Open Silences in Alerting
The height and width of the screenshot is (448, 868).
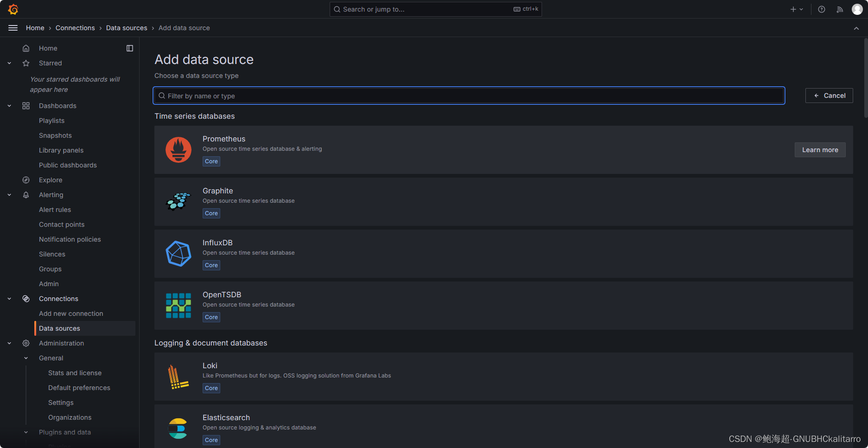(x=52, y=254)
